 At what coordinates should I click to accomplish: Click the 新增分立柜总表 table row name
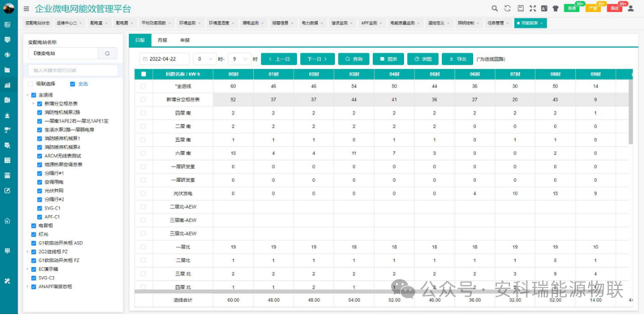(182, 100)
